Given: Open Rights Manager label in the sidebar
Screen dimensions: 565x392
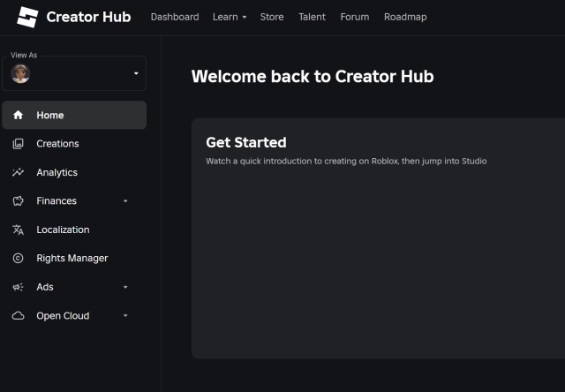Looking at the screenshot, I should click(x=72, y=259).
